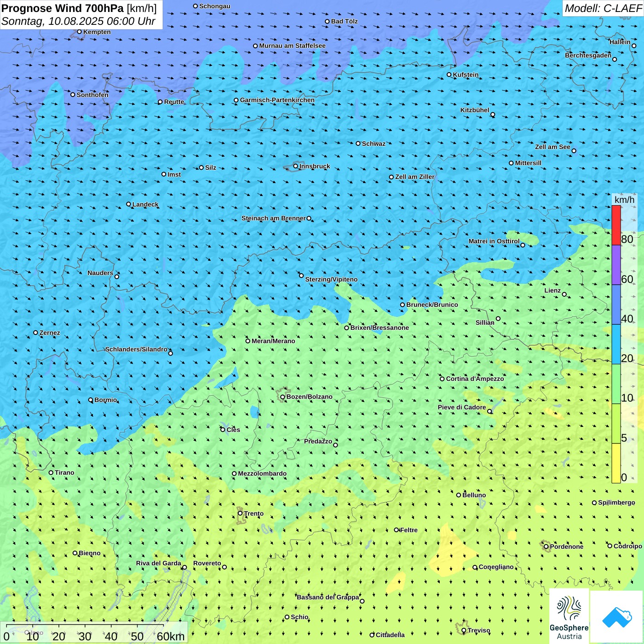This screenshot has height=644, width=644.
Task: Click the 'Berchtesgaden' label
Action: pyautogui.click(x=588, y=55)
